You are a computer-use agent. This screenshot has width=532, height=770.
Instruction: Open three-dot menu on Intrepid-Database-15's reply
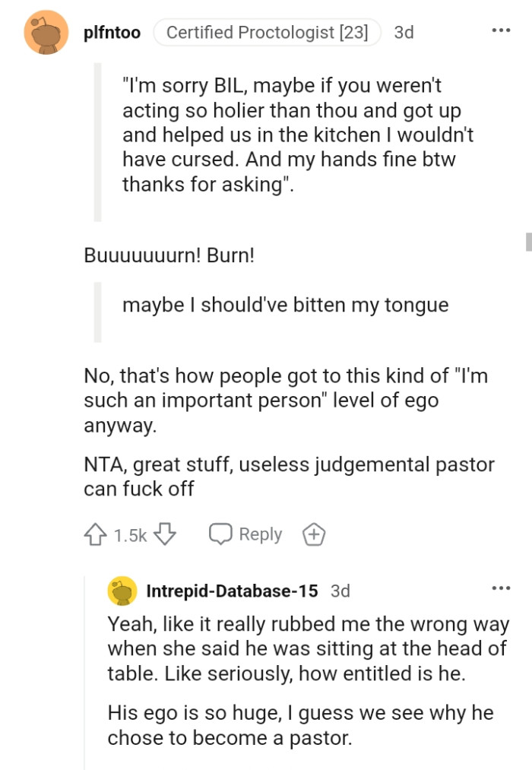(x=500, y=588)
